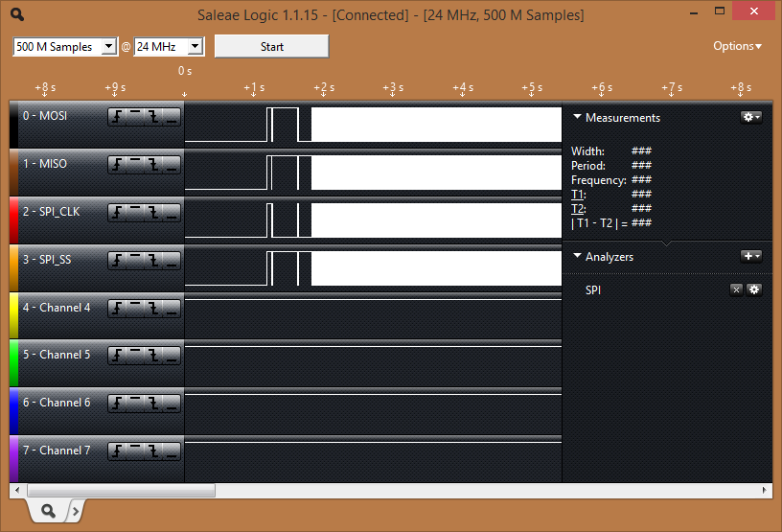Set low level trigger on 2 - SPI_CLK
The height and width of the screenshot is (532, 782).
pyautogui.click(x=172, y=213)
